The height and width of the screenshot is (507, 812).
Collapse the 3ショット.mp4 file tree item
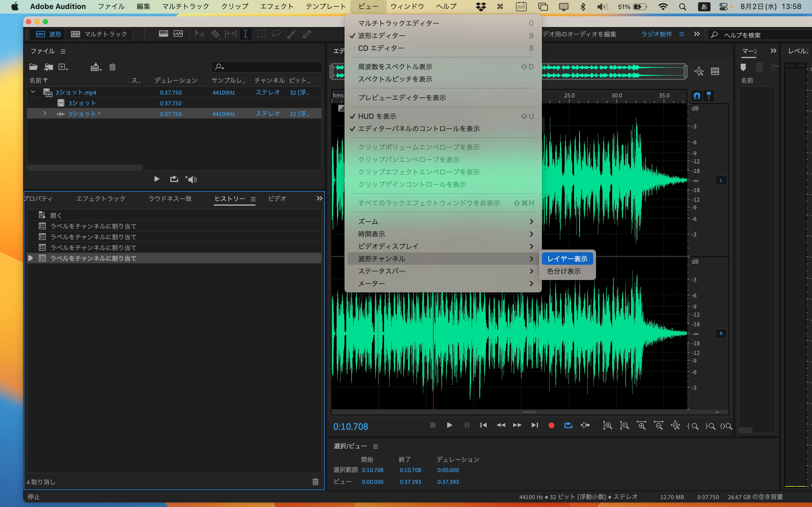point(33,92)
